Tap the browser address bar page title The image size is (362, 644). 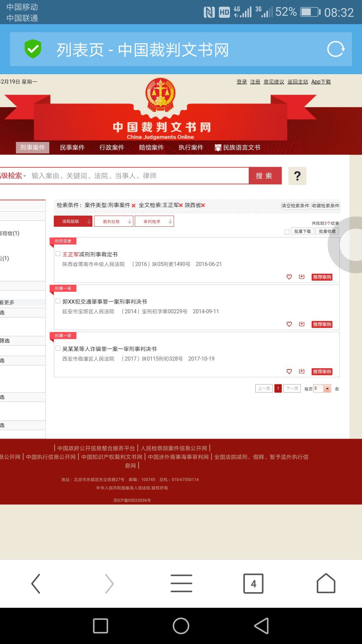[x=143, y=50]
